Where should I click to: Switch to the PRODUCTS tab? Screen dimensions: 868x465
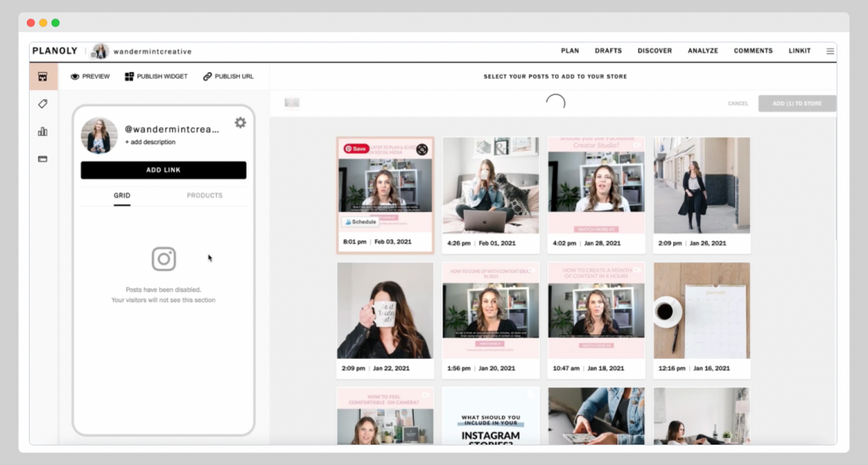coord(204,196)
